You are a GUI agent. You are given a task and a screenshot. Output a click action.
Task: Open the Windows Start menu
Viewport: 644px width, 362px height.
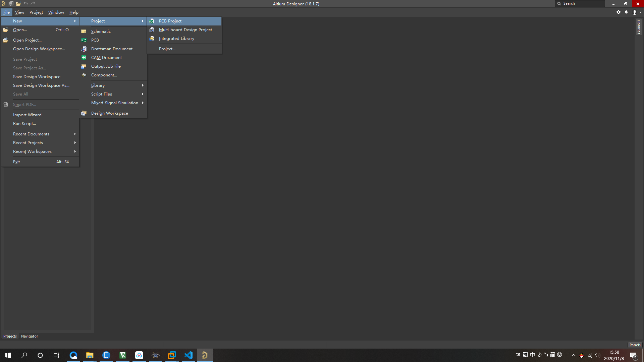pyautogui.click(x=8, y=355)
